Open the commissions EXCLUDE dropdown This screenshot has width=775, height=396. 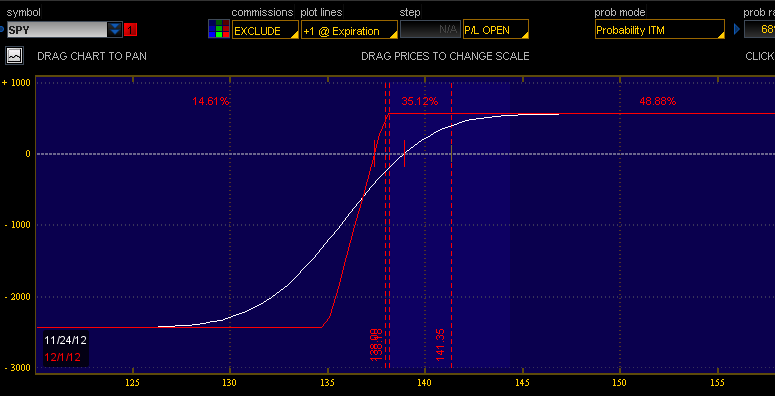click(x=265, y=30)
